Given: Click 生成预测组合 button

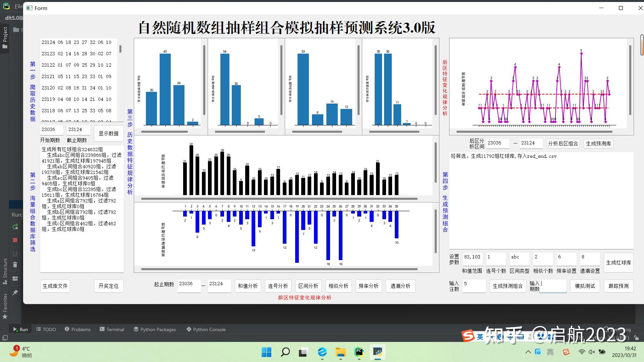Looking at the screenshot, I should point(508,286).
